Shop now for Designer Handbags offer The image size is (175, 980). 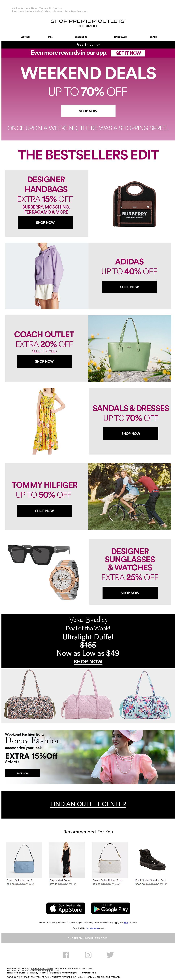(x=45, y=222)
